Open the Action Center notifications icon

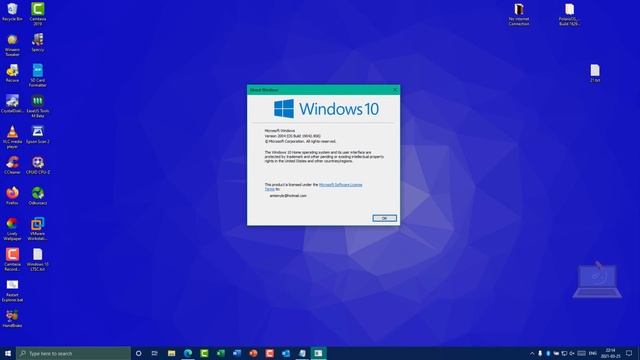point(629,353)
